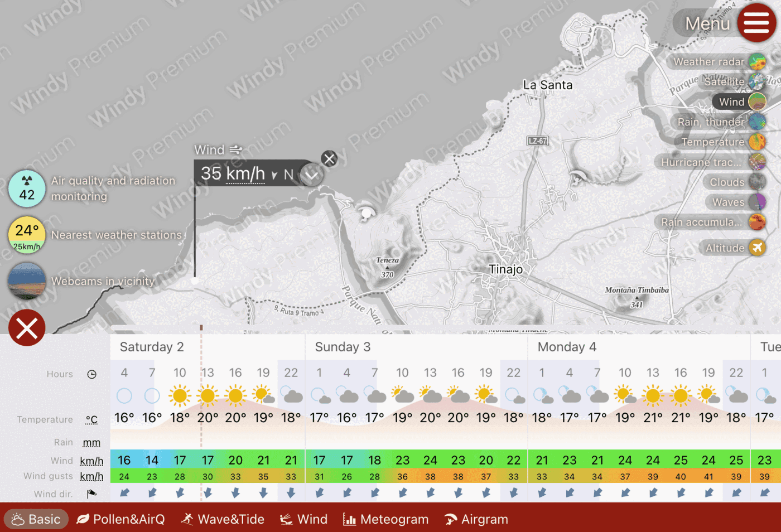Close the wind picker popup
This screenshot has width=781, height=532.
329,159
